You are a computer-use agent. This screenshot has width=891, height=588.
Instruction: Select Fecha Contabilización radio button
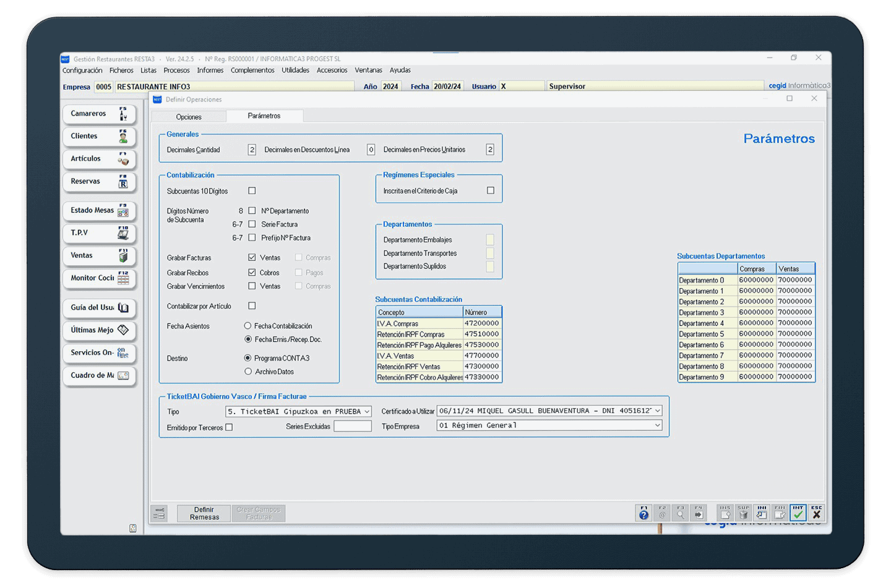coord(248,326)
